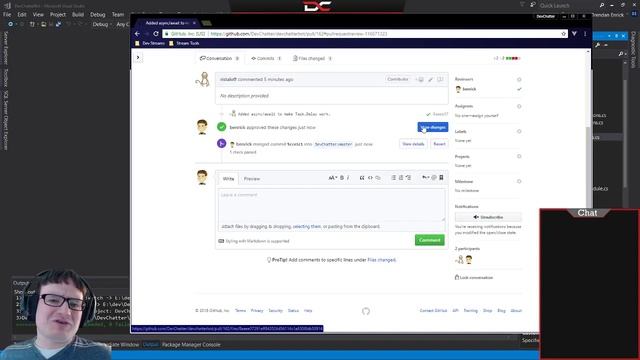
Task: Click the Unsubscribe notifications button
Action: coord(488,217)
